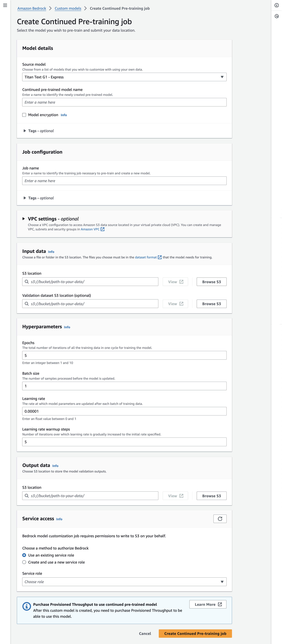Expand the VPC settings section
This screenshot has height=644, width=282.
point(23,219)
